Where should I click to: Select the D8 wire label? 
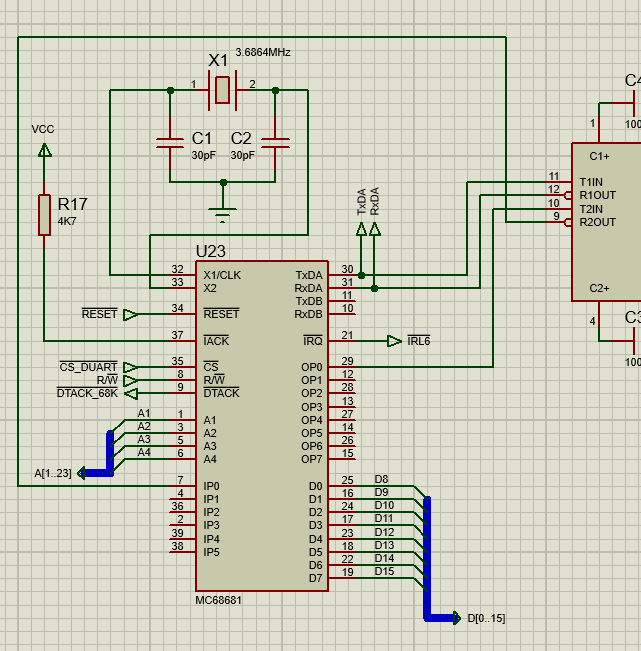click(381, 479)
